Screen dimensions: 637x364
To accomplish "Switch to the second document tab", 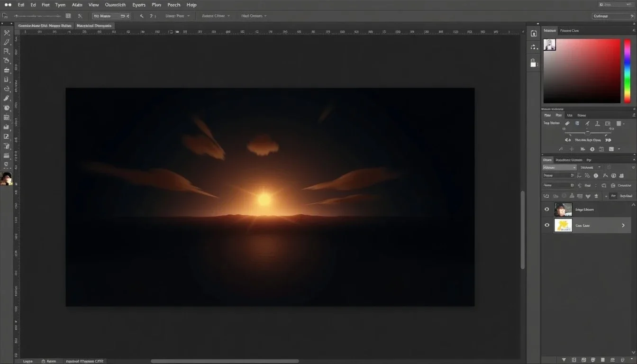I will pyautogui.click(x=94, y=26).
